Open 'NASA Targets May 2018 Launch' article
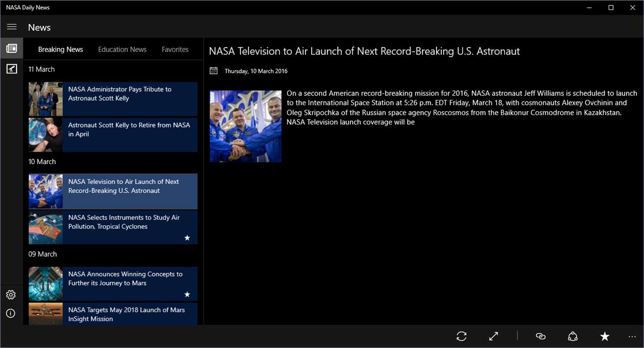644x348 pixels. coord(113,314)
